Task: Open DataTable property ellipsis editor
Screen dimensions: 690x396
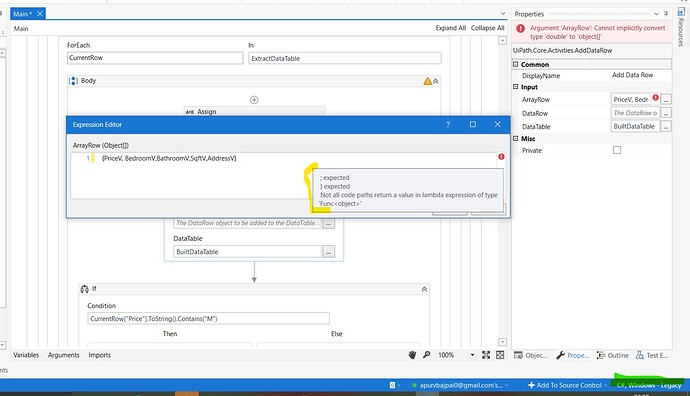Action: click(666, 127)
